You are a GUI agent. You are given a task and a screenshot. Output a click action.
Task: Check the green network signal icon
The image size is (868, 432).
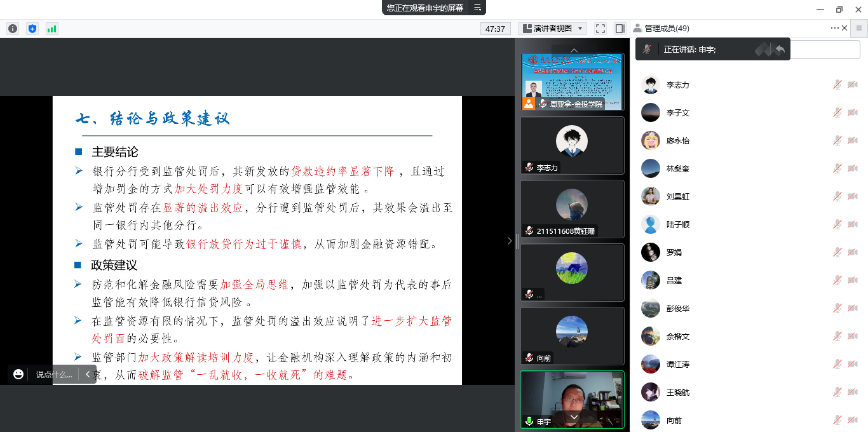pyautogui.click(x=51, y=29)
